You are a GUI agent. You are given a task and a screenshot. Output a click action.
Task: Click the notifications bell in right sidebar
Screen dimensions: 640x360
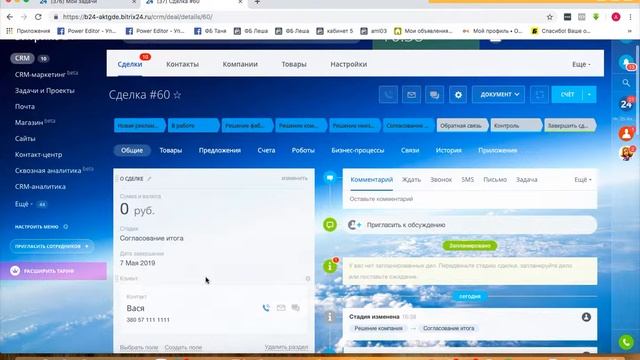(x=626, y=62)
